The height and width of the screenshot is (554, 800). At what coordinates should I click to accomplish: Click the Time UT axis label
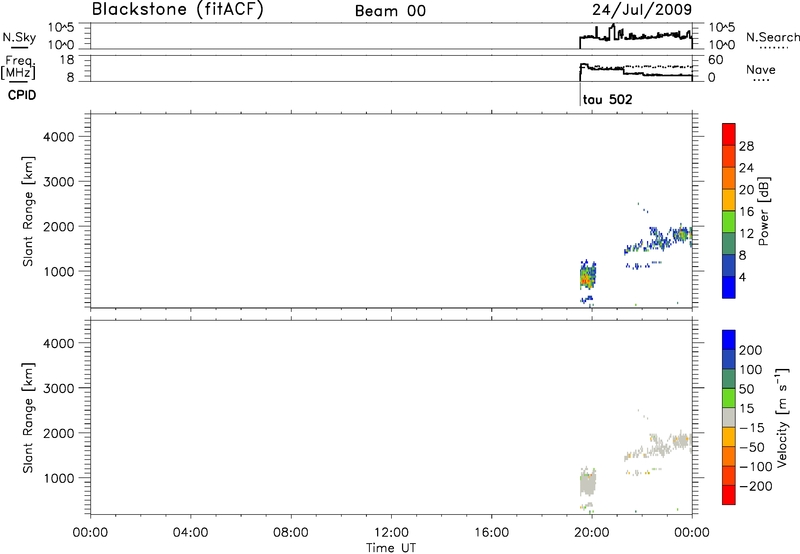point(391,548)
